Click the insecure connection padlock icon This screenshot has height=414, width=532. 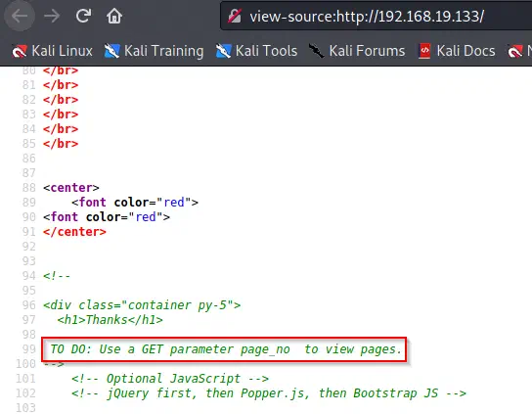coord(235,16)
